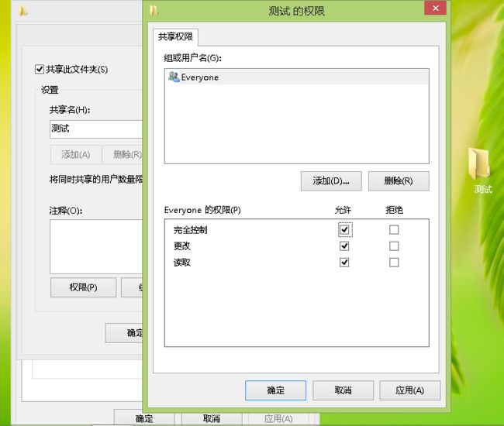The height and width of the screenshot is (426, 504).
Task: Click 添加(D)... button in permissions dialog
Action: tap(331, 181)
